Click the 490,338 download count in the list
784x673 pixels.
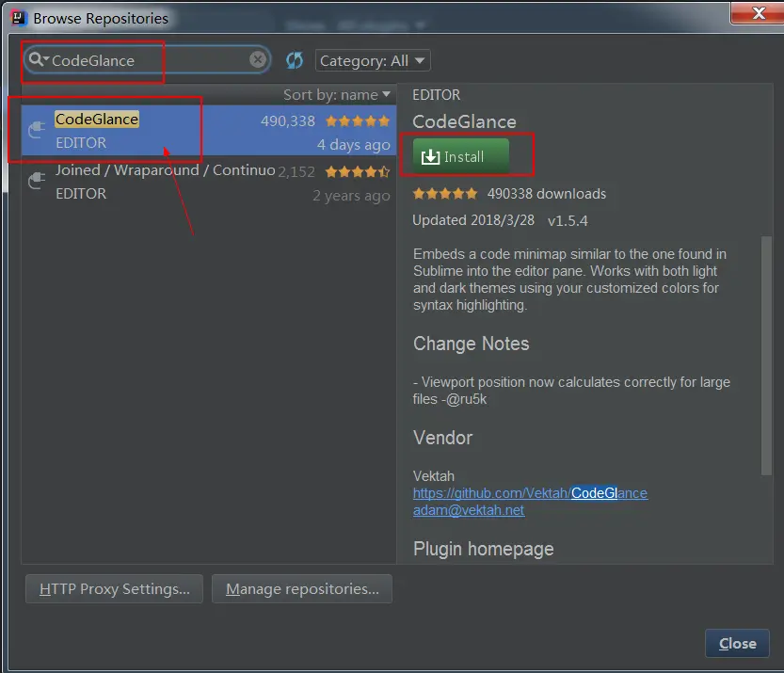click(x=288, y=121)
